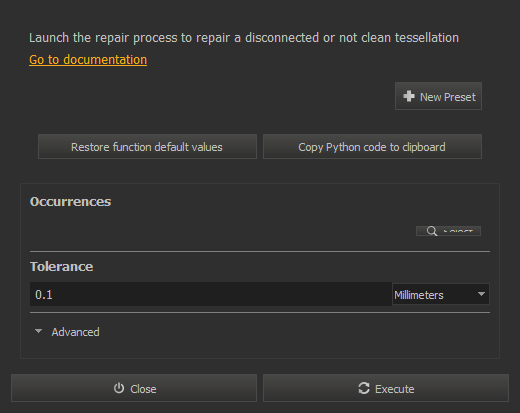
Task: Copy Python code to clipboard
Action: pos(372,147)
